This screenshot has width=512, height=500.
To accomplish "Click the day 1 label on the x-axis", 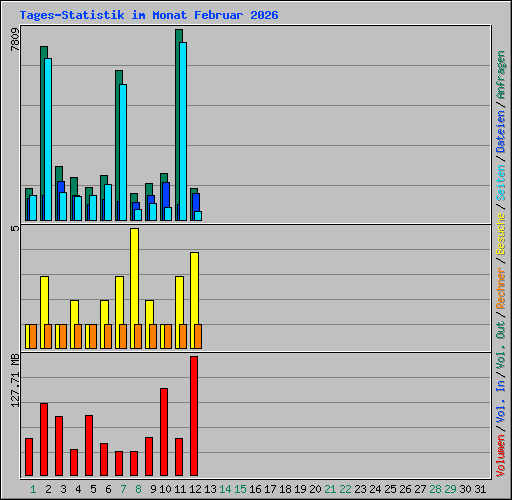I will click(33, 489).
